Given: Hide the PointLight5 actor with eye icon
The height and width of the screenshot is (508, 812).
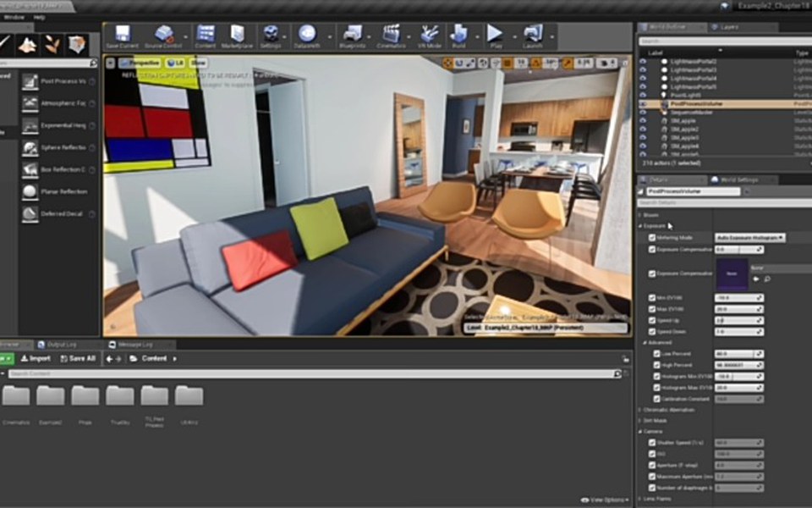Looking at the screenshot, I should pyautogui.click(x=643, y=96).
